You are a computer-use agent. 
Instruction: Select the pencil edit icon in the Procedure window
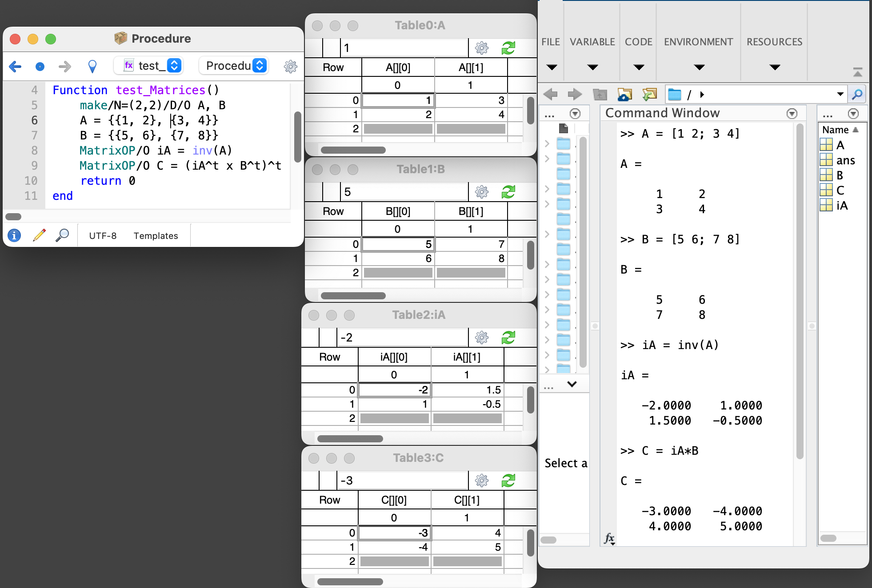coord(39,235)
